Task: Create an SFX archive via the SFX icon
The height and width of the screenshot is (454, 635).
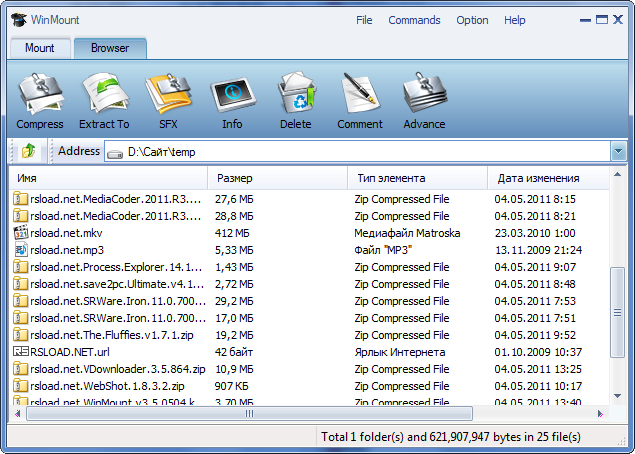Action: (x=168, y=93)
